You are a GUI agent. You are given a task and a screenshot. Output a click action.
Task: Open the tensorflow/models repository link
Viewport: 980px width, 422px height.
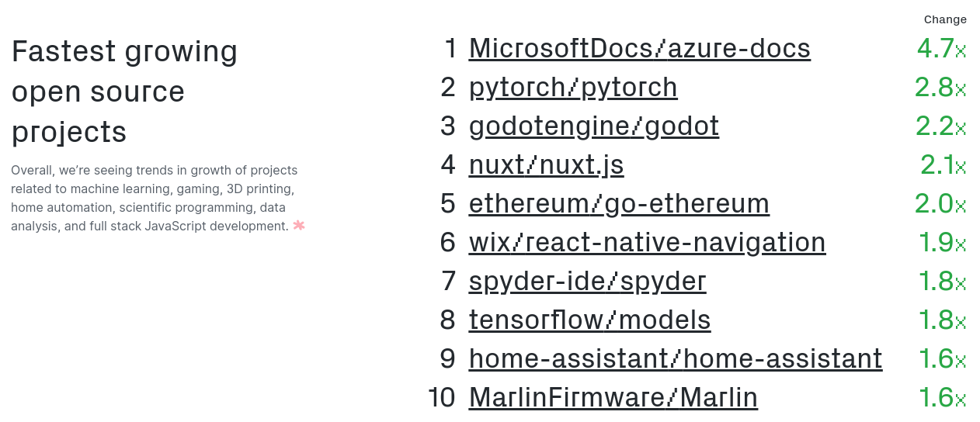589,320
